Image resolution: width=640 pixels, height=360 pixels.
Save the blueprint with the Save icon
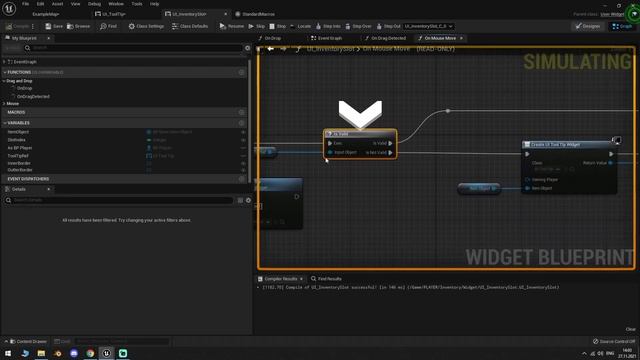pyautogui.click(x=48, y=26)
